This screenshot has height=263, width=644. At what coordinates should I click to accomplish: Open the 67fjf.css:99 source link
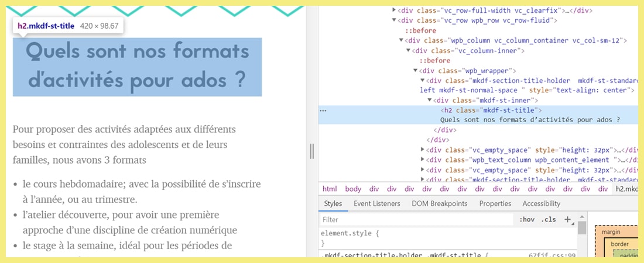(x=553, y=256)
